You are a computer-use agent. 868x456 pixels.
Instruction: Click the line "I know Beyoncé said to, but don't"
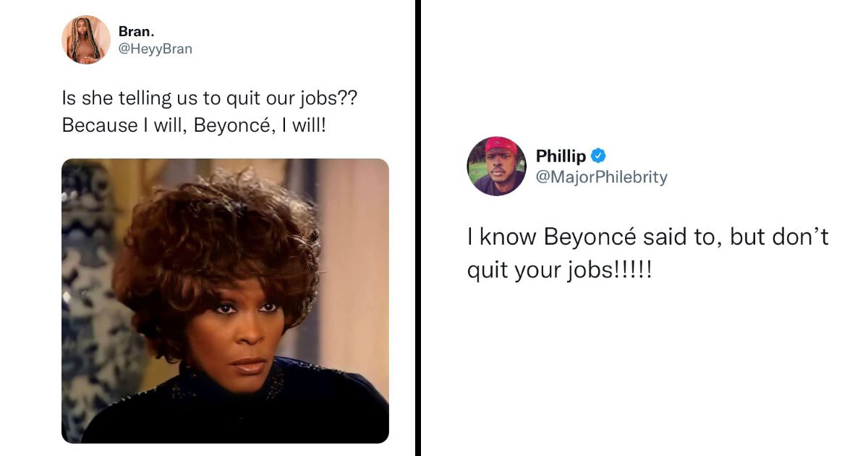pos(647,237)
